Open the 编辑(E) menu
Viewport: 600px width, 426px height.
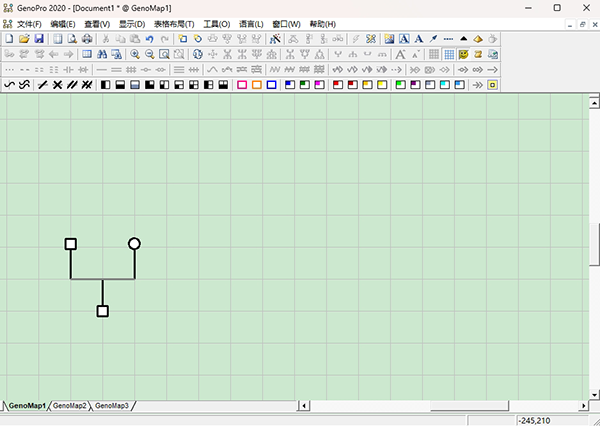pos(63,24)
